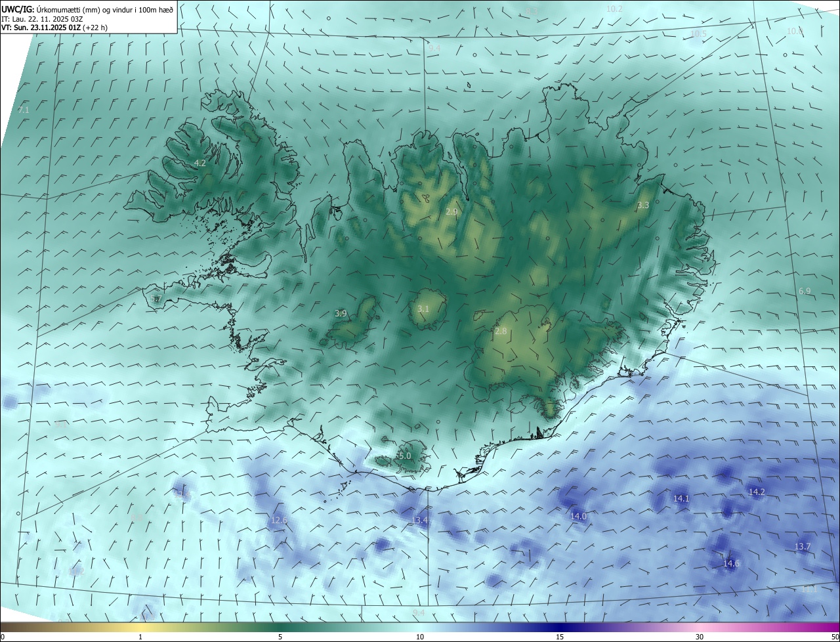Click the 0 tick on the colour scale
840x642 pixels.
[3, 637]
